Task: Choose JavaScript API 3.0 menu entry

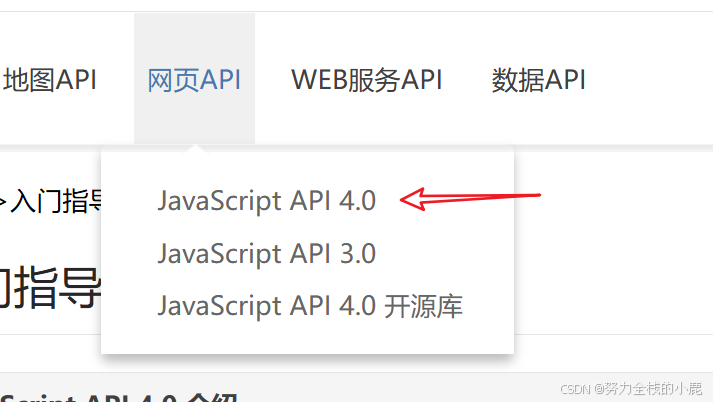Action: pos(266,253)
